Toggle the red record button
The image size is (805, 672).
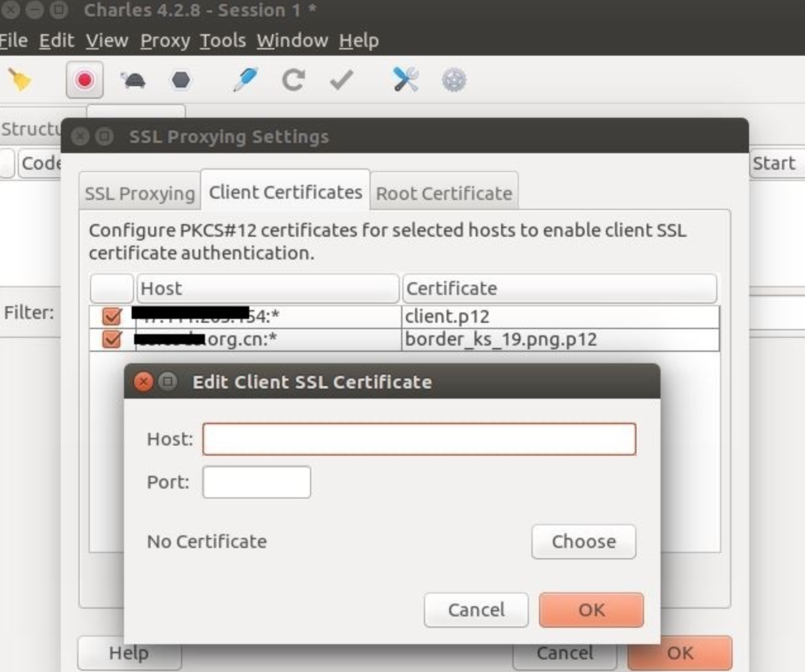(85, 80)
